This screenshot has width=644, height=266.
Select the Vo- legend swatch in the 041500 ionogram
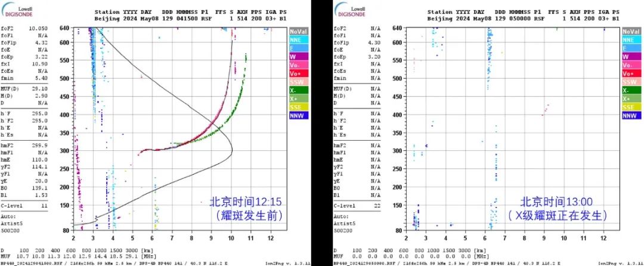pos(299,65)
